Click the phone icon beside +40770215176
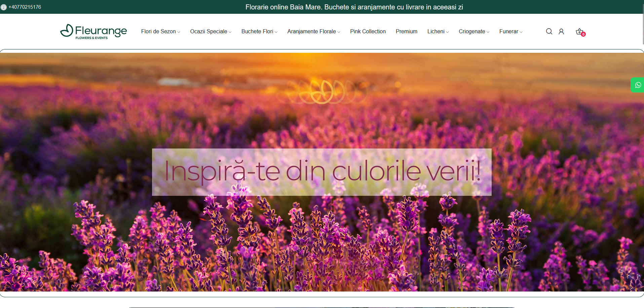 coord(4,7)
